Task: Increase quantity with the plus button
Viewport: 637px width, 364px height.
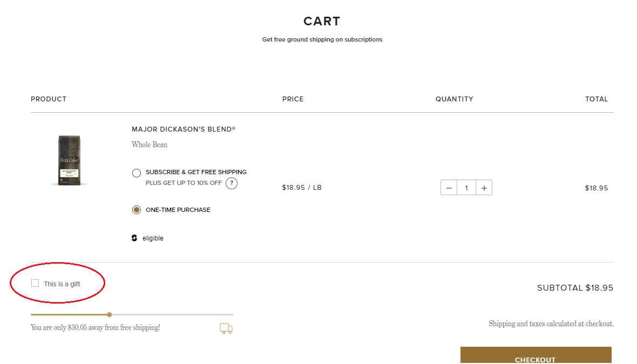Action: 484,188
